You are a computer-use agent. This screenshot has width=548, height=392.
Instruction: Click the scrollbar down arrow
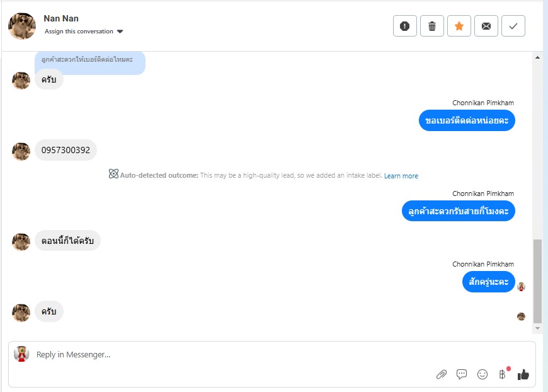[x=537, y=328]
